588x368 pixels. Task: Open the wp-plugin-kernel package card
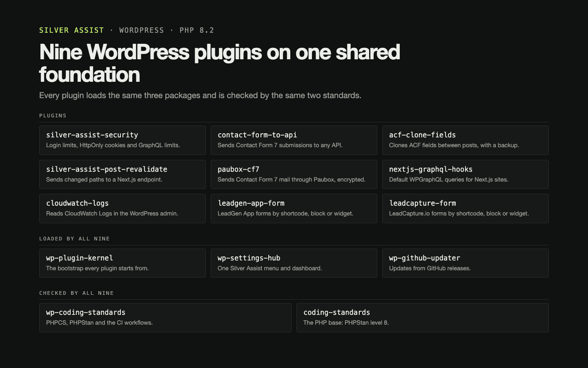(x=122, y=263)
